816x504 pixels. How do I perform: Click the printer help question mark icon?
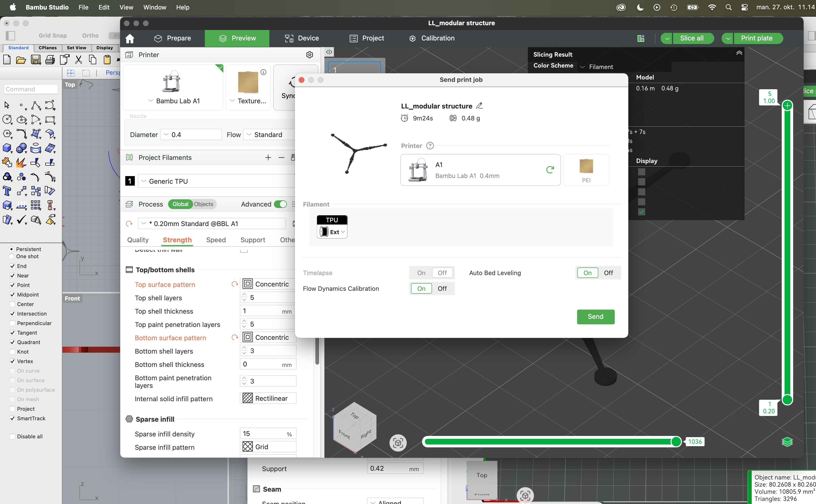coord(430,146)
